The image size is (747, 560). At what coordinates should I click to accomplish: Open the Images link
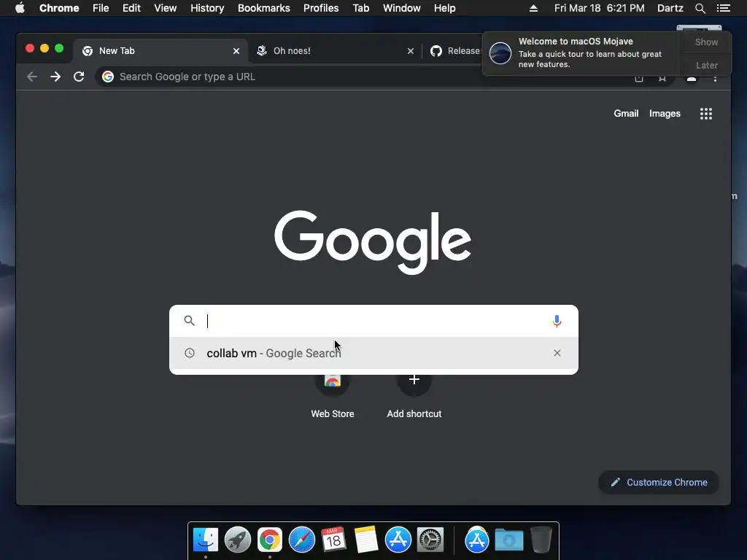(665, 113)
